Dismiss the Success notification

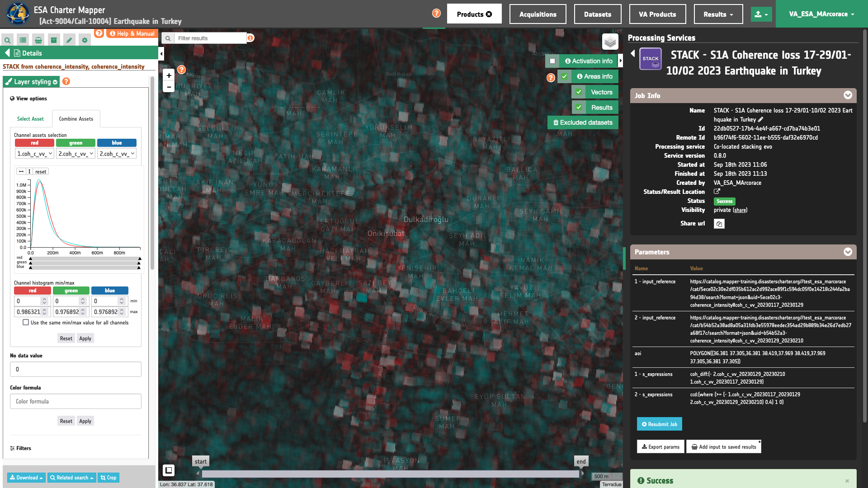coord(847,481)
